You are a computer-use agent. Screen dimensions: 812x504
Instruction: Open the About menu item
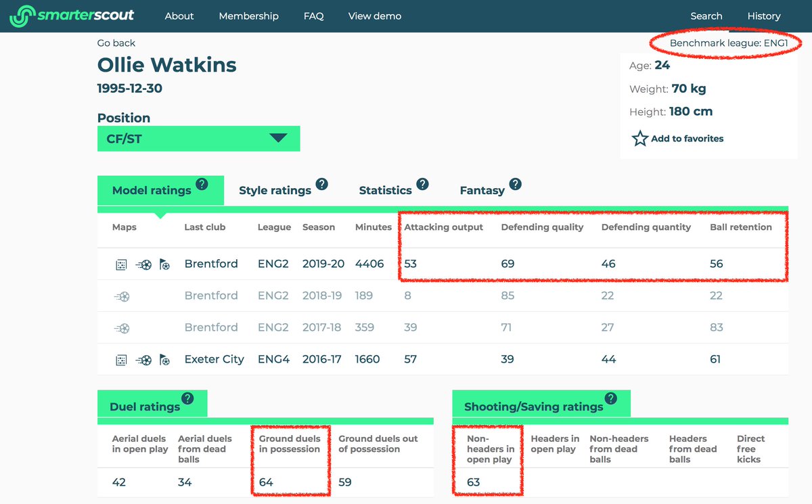click(179, 16)
